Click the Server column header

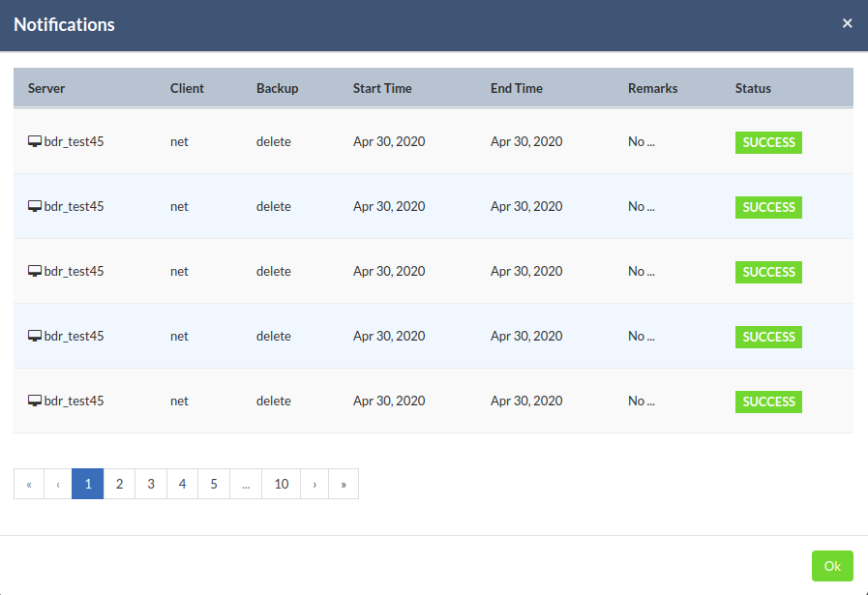[x=46, y=88]
